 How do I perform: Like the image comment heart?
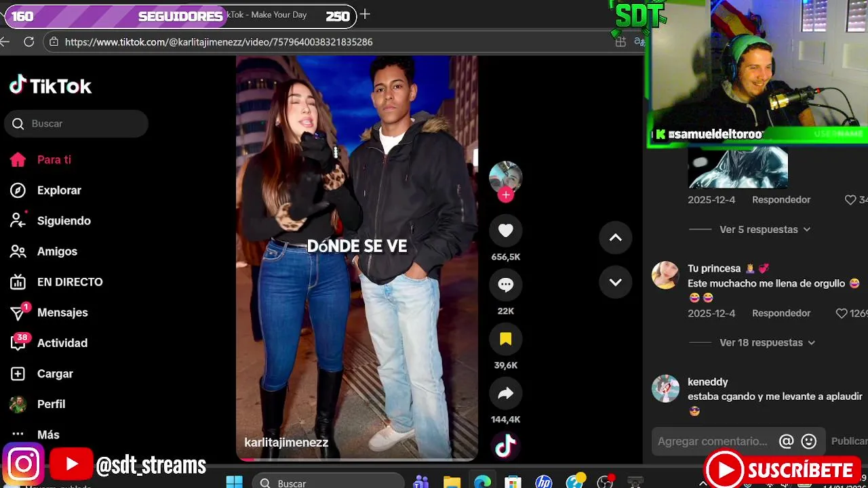[x=850, y=200]
